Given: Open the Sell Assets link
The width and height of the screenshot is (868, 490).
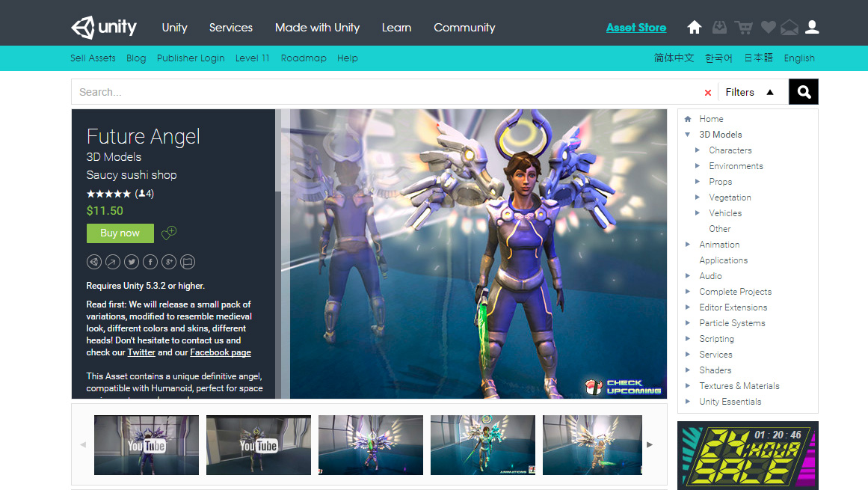Looking at the screenshot, I should tap(93, 58).
